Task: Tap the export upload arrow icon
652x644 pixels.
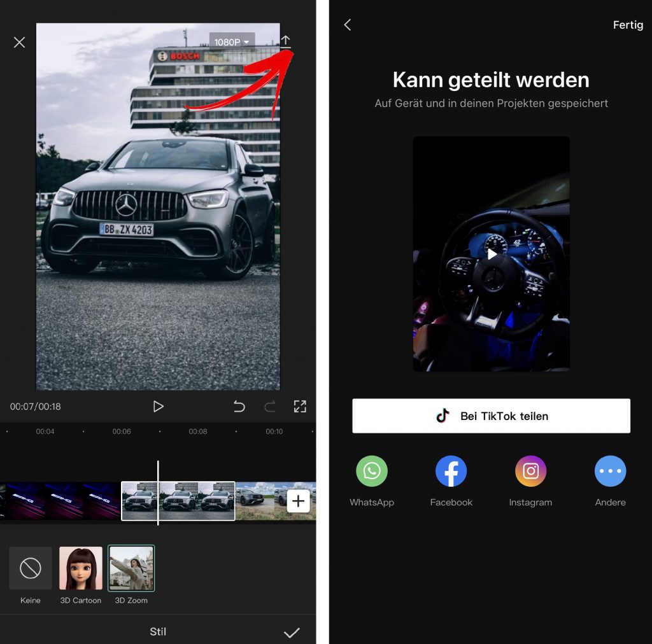Action: pyautogui.click(x=286, y=42)
